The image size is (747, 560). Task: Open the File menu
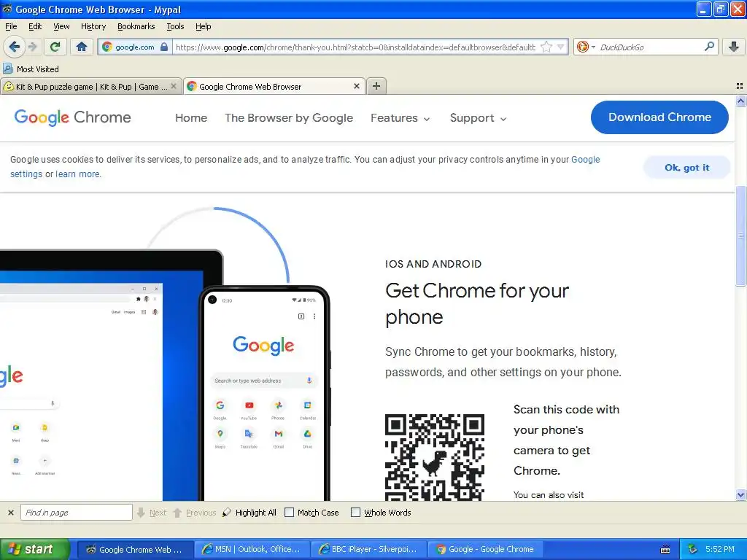pyautogui.click(x=11, y=26)
